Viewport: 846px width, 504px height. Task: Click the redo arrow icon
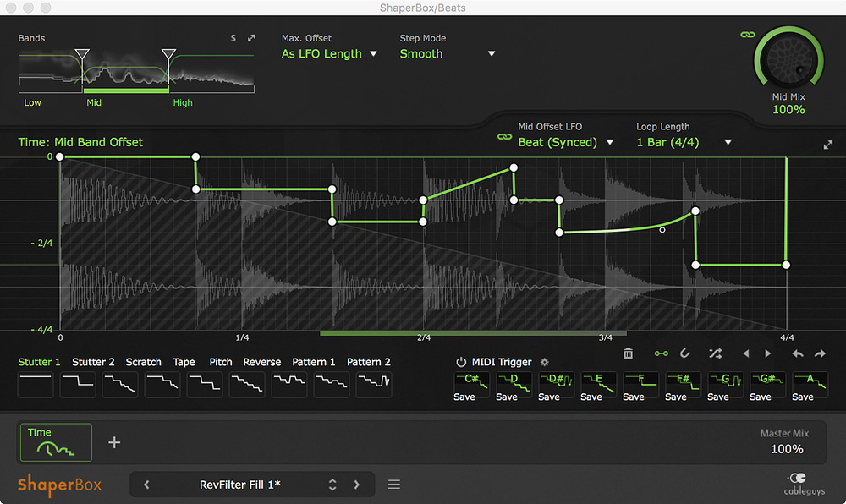pos(820,353)
